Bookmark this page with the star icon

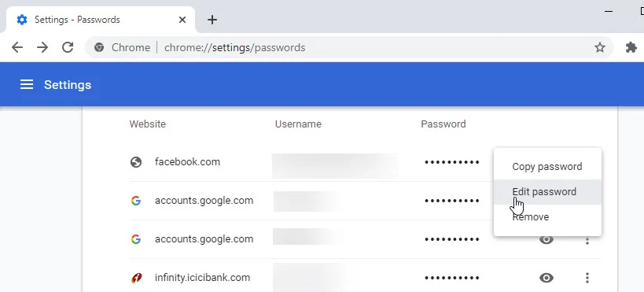600,48
